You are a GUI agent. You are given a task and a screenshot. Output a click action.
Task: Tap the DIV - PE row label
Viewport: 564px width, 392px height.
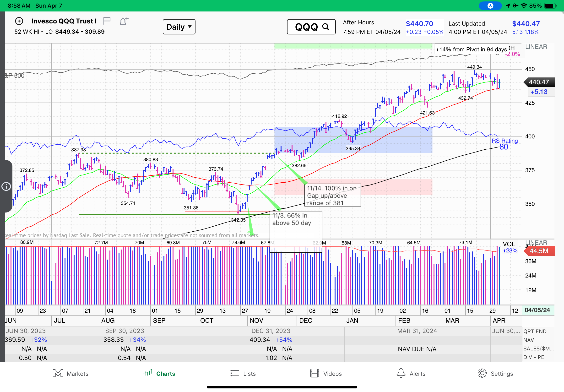pos(534,357)
